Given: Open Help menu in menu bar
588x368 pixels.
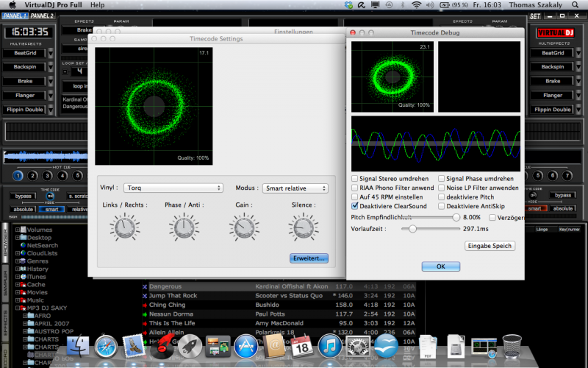Looking at the screenshot, I should (98, 5).
